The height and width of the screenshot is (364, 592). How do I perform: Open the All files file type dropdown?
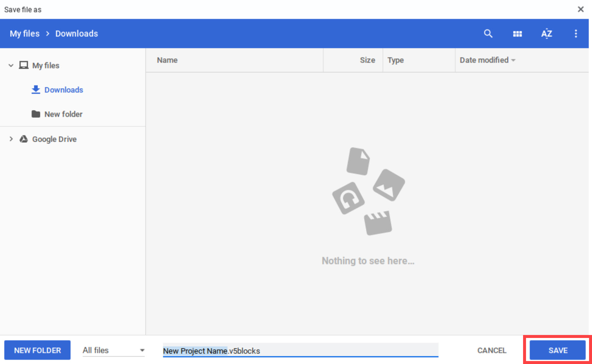click(x=113, y=350)
